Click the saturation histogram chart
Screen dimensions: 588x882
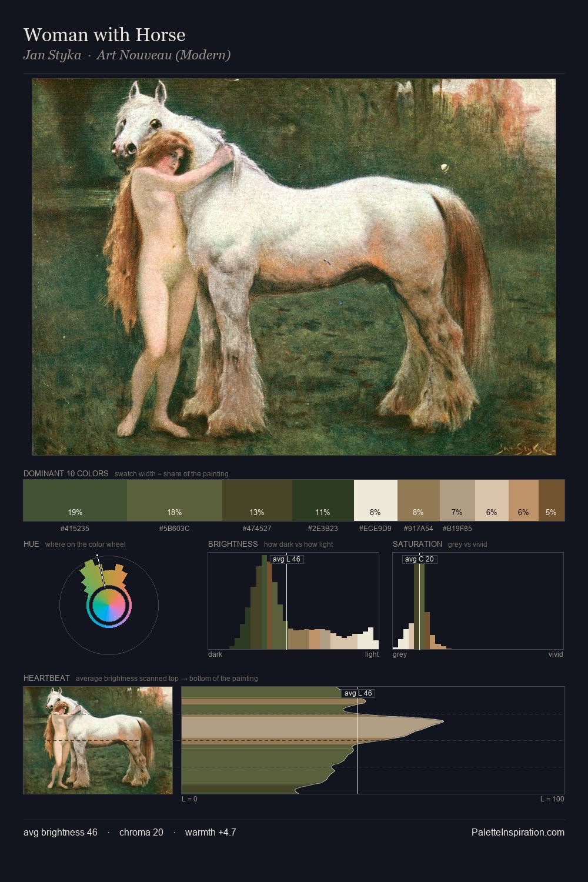pos(478,601)
